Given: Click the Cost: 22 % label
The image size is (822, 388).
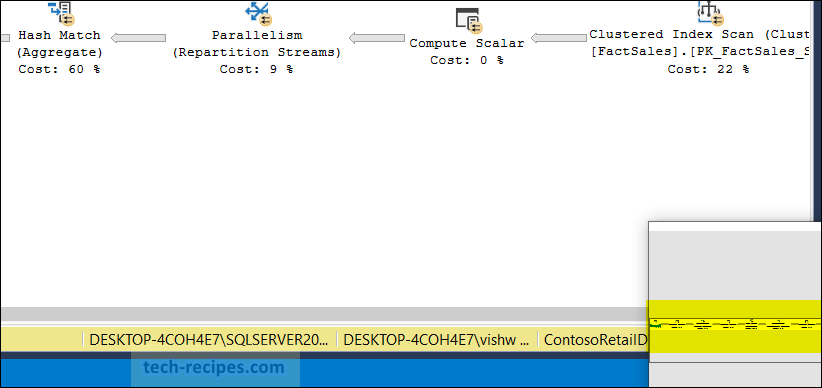Looking at the screenshot, I should [708, 69].
